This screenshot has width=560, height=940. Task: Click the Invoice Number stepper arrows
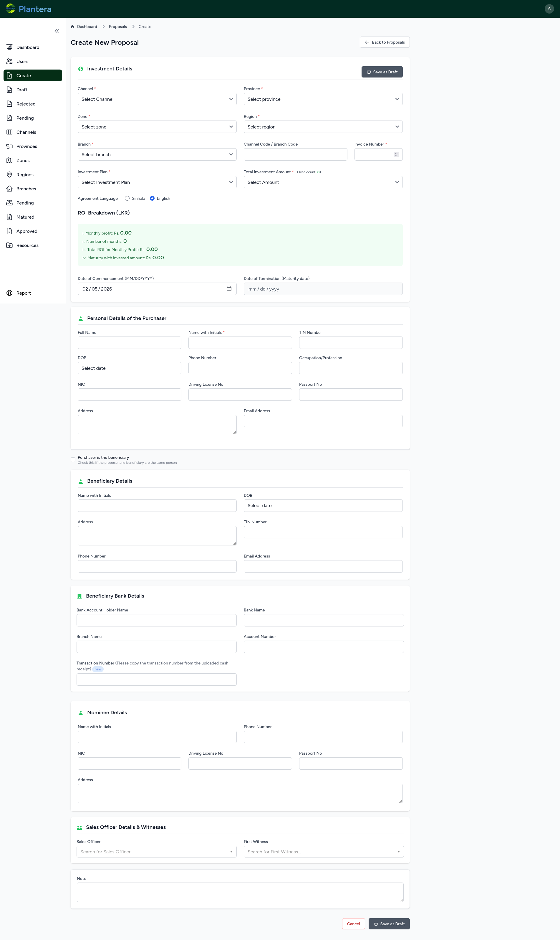tap(396, 154)
